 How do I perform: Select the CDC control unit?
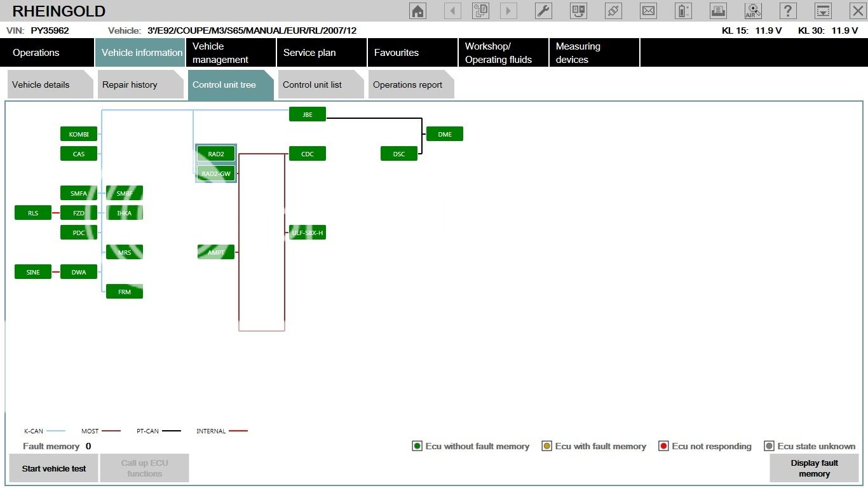pos(308,154)
